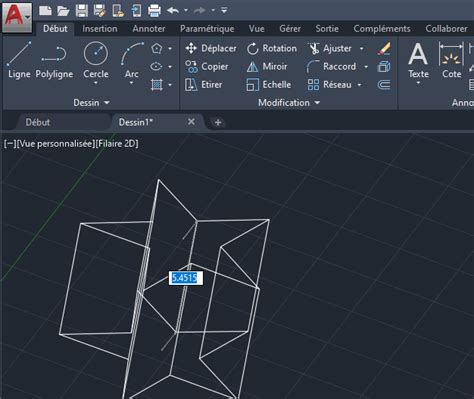Switch to the Insertion ribbon tab
Screen dimensions: 474x399
[100, 29]
